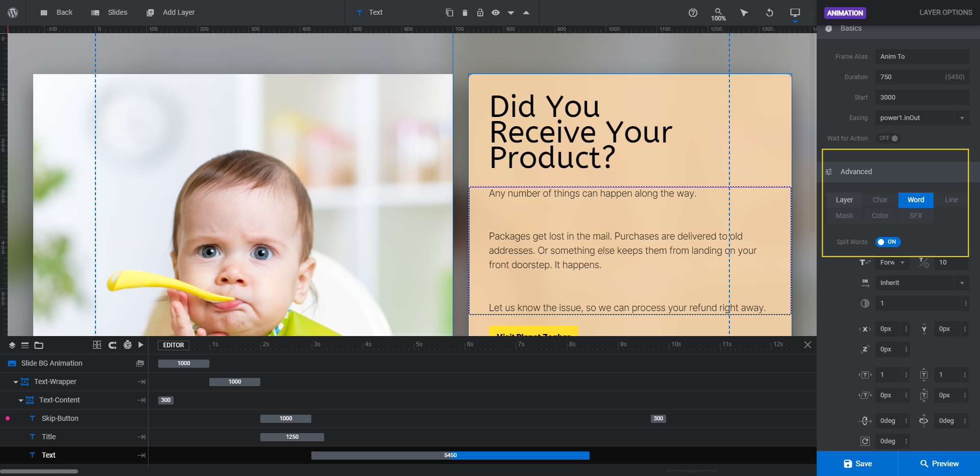Expand the Basics section header
Viewport: 980px width, 476px height.
[898, 29]
